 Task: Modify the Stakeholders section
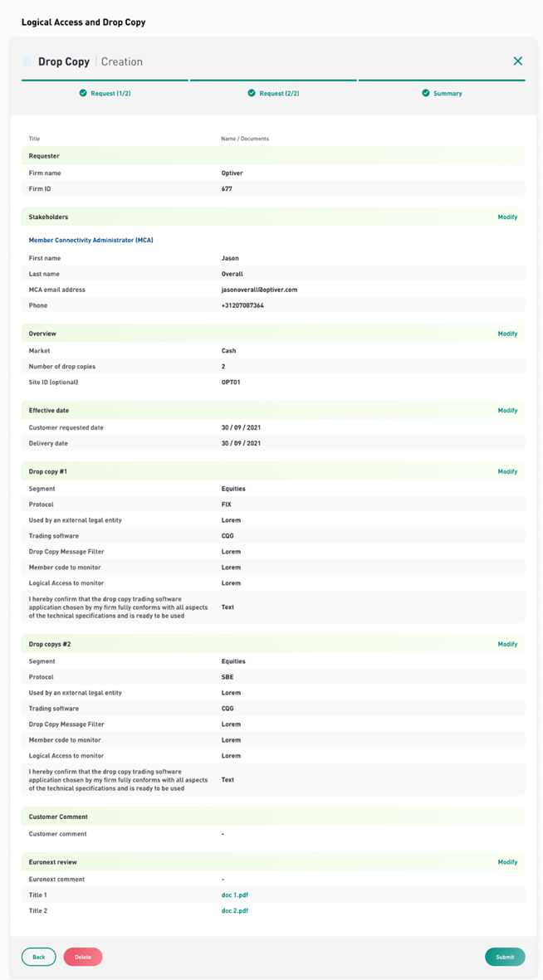(x=507, y=217)
